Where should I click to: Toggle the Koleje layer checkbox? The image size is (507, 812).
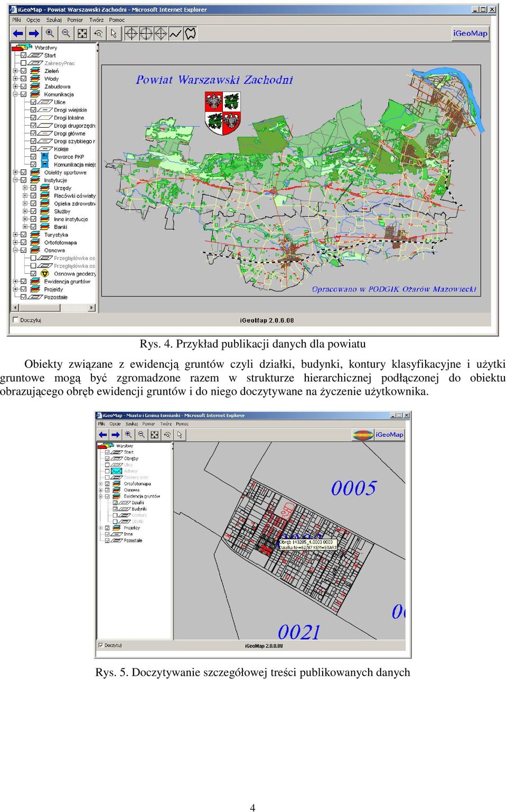pyautogui.click(x=33, y=149)
